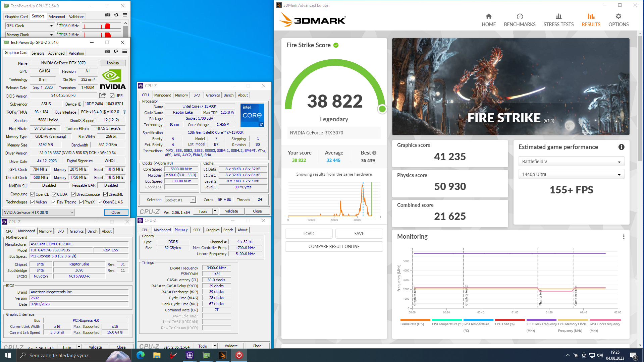This screenshot has height=362, width=644.
Task: Click the camera icon in GPU-Z Sensors window
Action: point(108,15)
